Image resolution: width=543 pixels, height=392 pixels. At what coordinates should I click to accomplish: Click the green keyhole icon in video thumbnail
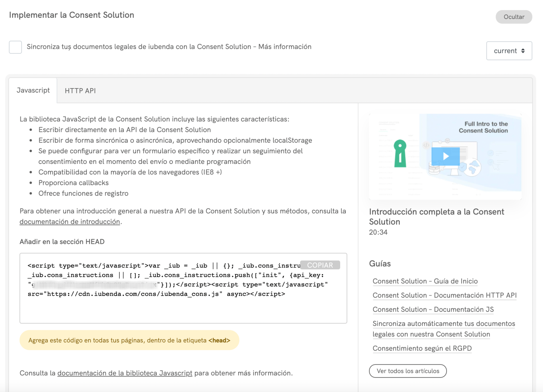coord(400,153)
